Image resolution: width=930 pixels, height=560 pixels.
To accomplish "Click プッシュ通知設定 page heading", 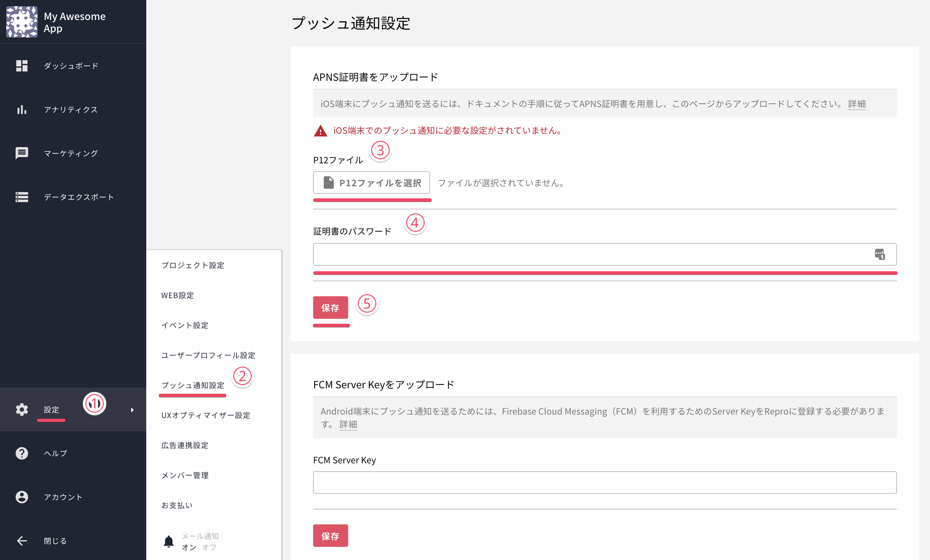I will coord(351,23).
